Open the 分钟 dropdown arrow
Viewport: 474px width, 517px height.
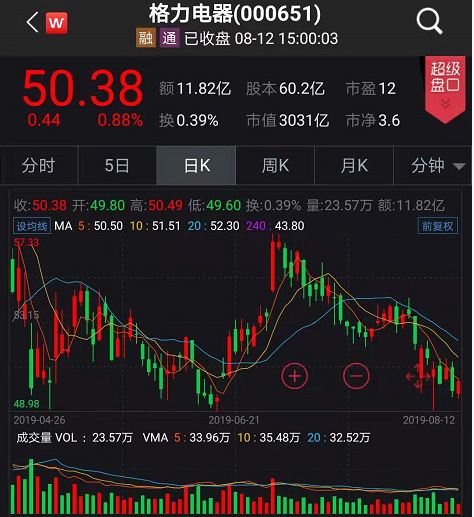tap(459, 166)
